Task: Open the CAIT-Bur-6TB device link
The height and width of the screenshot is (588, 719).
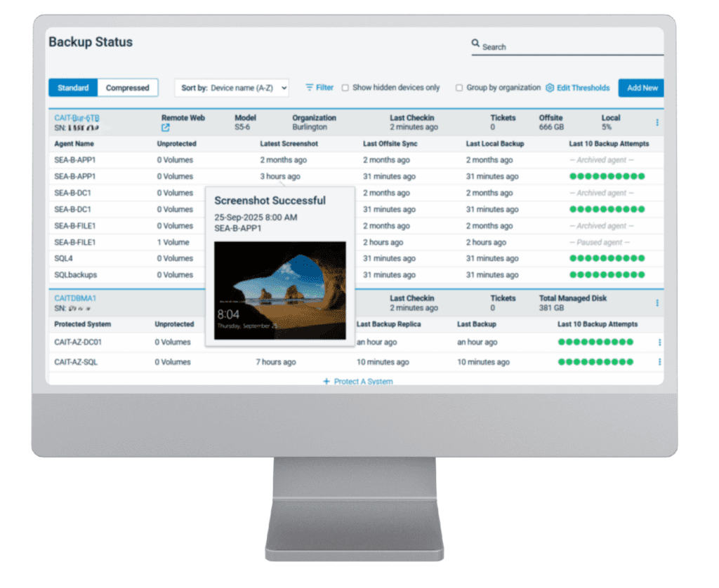Action: [x=77, y=118]
